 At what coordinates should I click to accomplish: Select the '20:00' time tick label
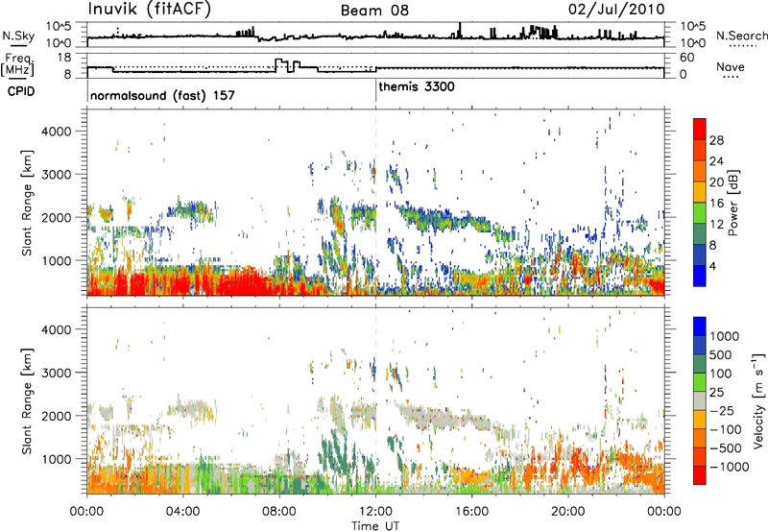[x=567, y=512]
